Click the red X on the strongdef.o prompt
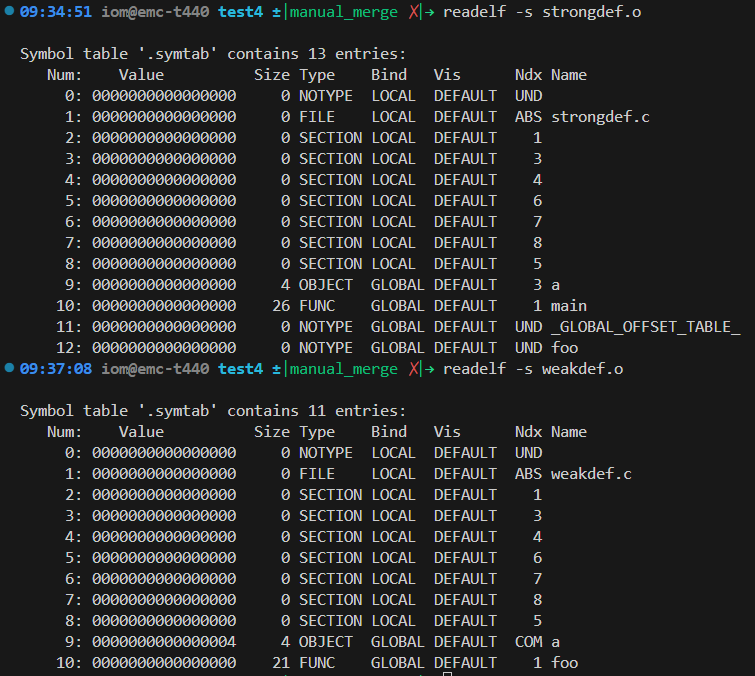Screen dimensions: 755x676 pyautogui.click(x=413, y=12)
